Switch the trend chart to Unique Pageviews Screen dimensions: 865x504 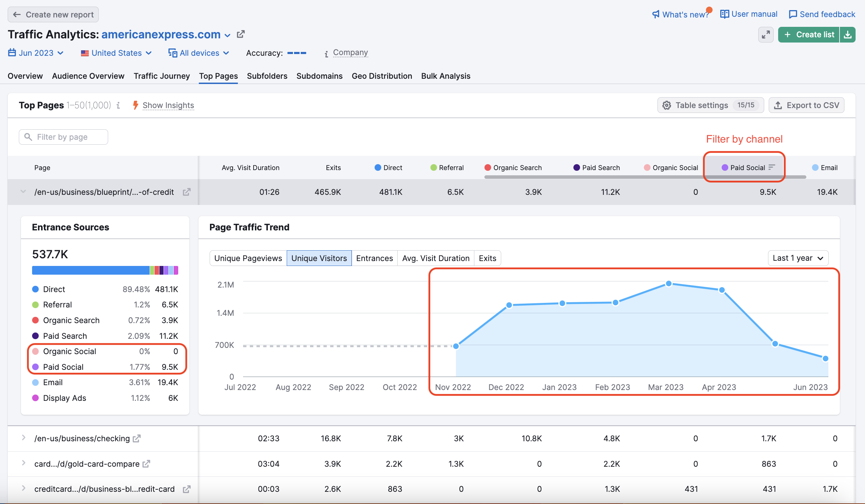(x=248, y=258)
